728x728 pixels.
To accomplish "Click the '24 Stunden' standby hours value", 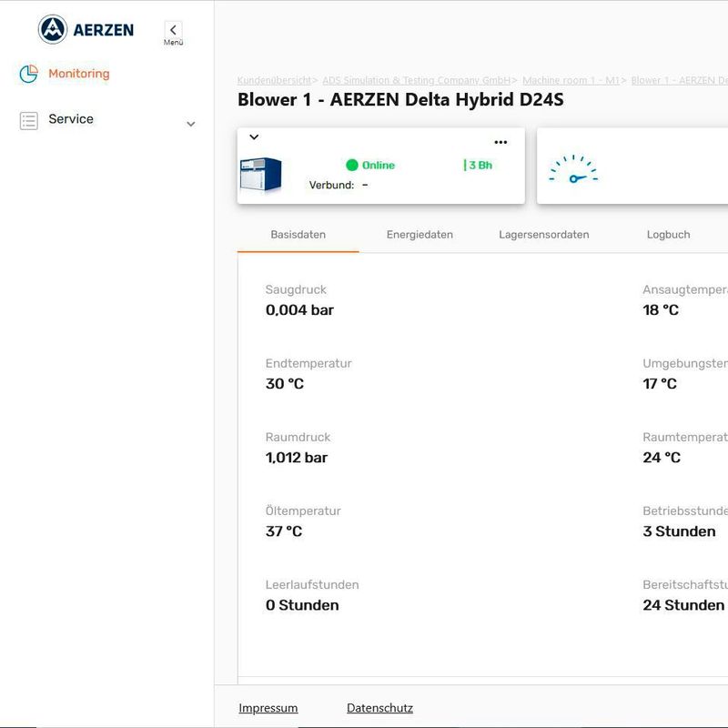I will (x=683, y=605).
